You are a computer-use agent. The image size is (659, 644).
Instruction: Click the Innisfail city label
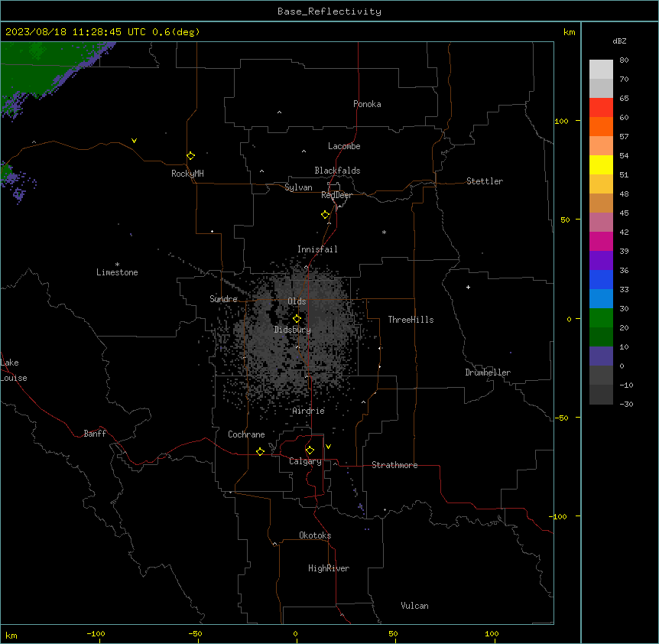tap(317, 249)
